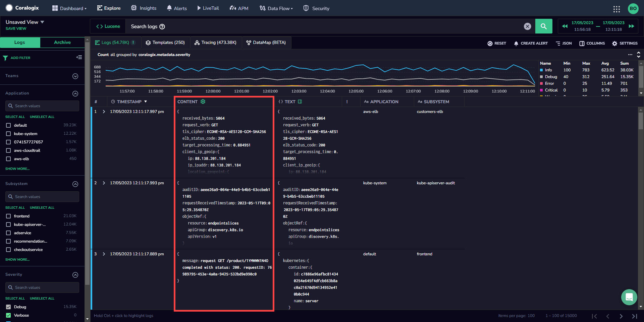Jump to the next time range with the forward arrows

coord(631,26)
